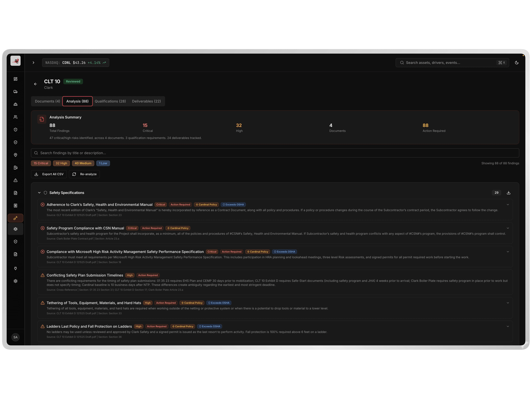Collapse the Safety Specifications section chevron
This screenshot has width=532, height=399.
[39, 193]
